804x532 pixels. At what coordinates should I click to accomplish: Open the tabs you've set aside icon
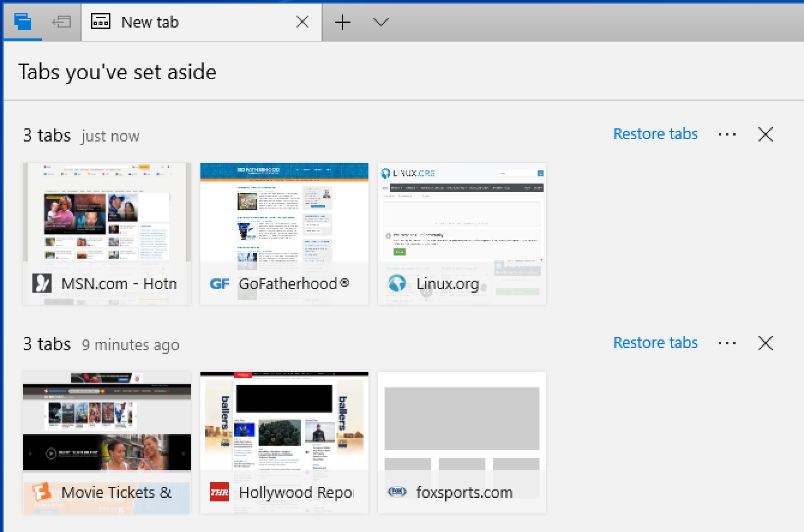tap(22, 22)
